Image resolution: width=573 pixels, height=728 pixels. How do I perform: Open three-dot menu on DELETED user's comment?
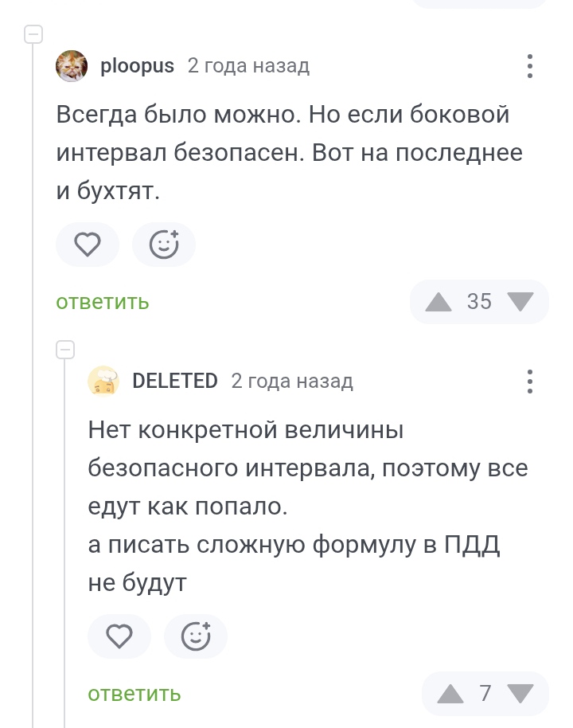point(529,382)
